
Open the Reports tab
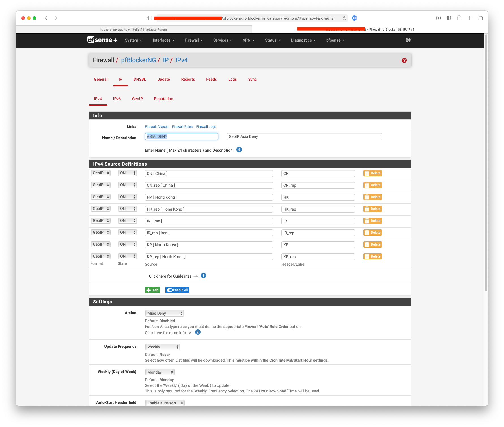point(188,79)
